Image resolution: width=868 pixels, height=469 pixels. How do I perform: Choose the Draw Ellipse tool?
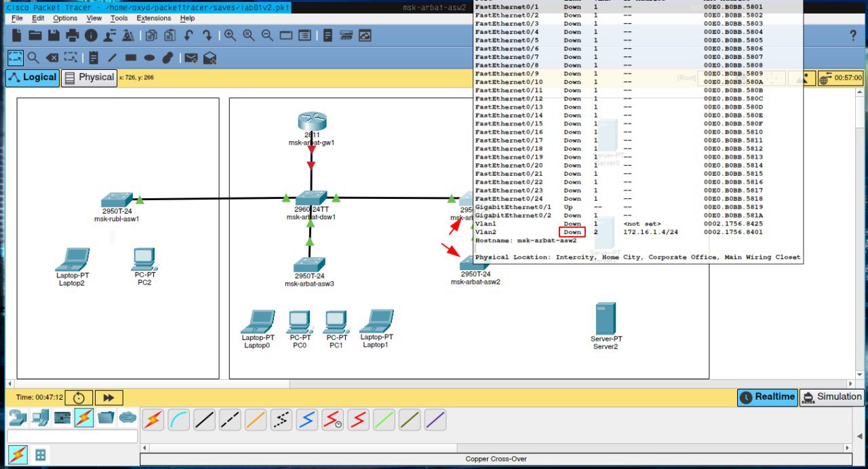pos(149,58)
